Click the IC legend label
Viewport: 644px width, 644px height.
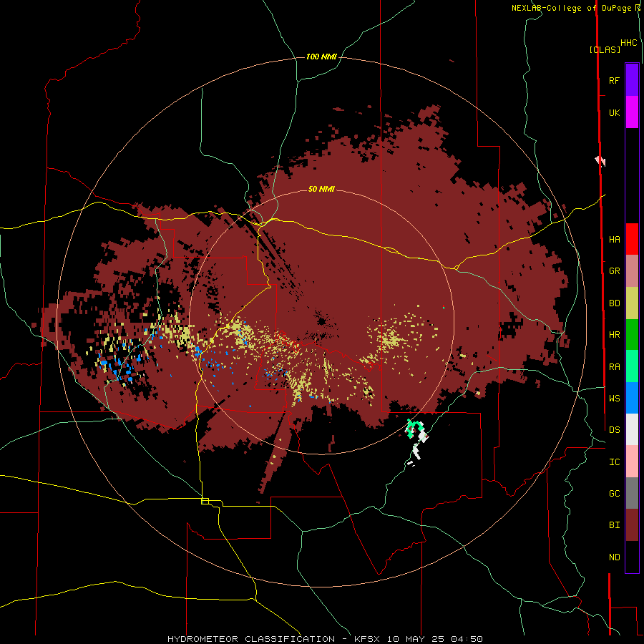pos(614,462)
